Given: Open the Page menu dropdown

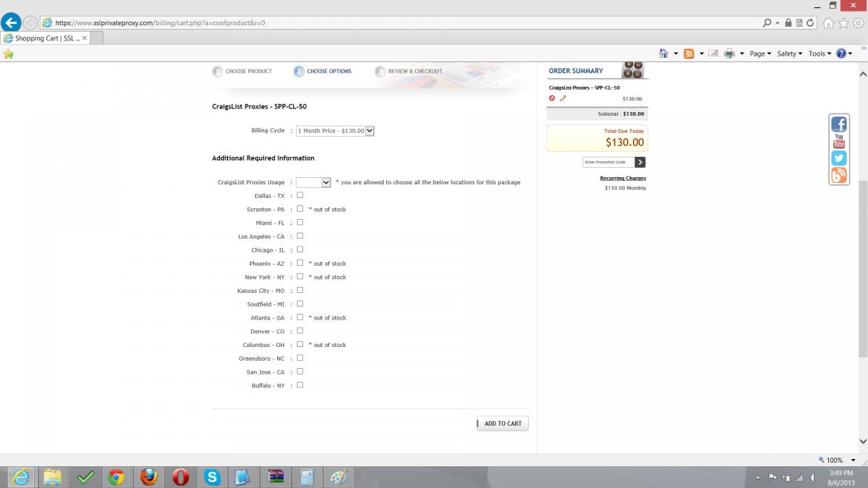Looking at the screenshot, I should click(760, 53).
